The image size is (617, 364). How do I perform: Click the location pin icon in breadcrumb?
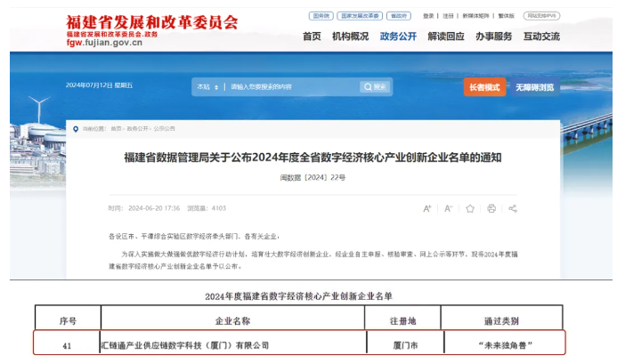tap(76, 128)
